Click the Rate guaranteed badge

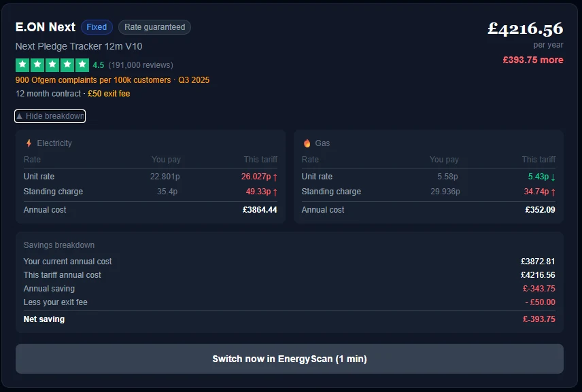[155, 27]
